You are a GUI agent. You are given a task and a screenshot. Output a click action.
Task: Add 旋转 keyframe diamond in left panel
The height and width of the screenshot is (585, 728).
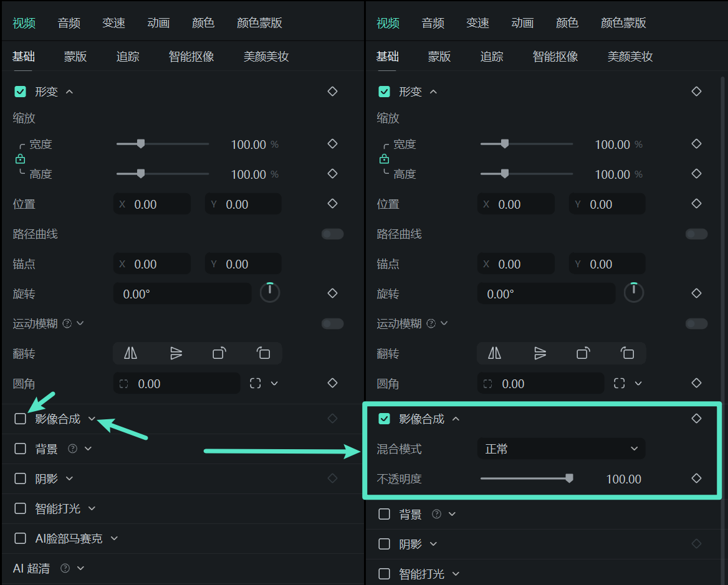pyautogui.click(x=332, y=293)
